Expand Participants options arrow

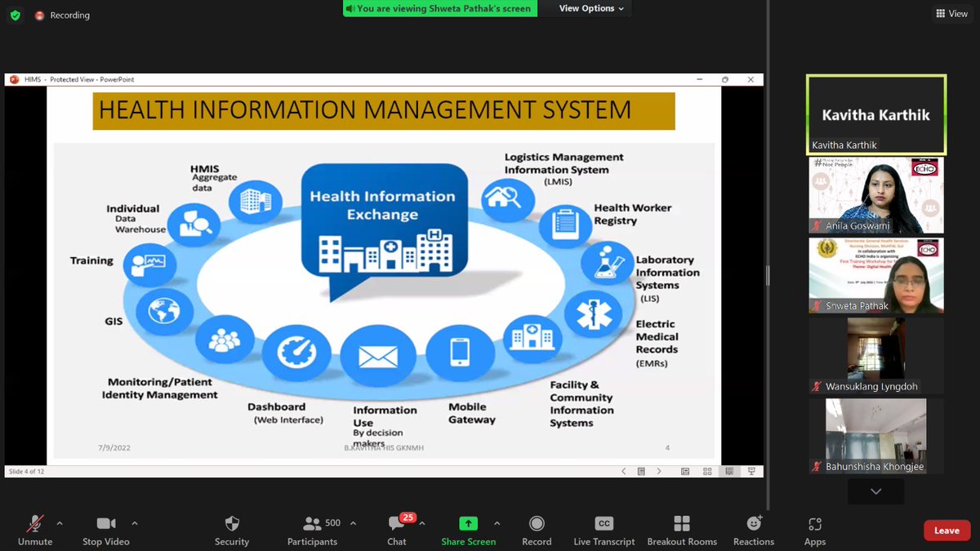click(353, 523)
